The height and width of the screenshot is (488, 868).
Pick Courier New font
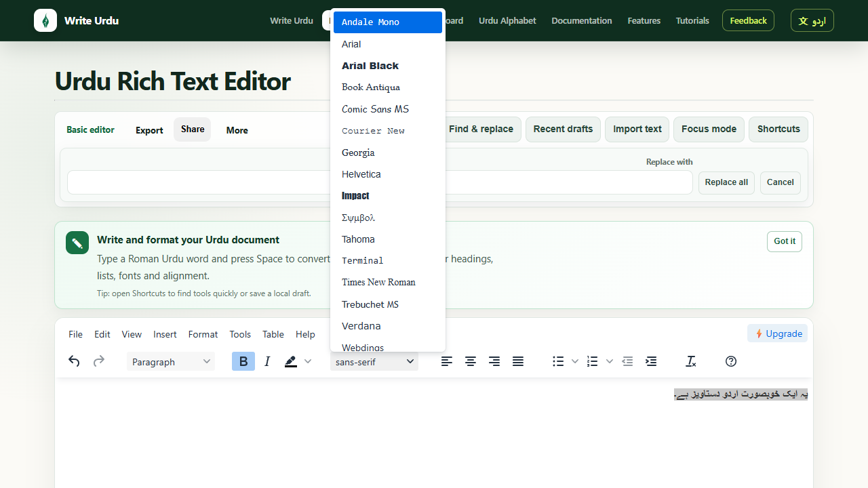click(388, 131)
